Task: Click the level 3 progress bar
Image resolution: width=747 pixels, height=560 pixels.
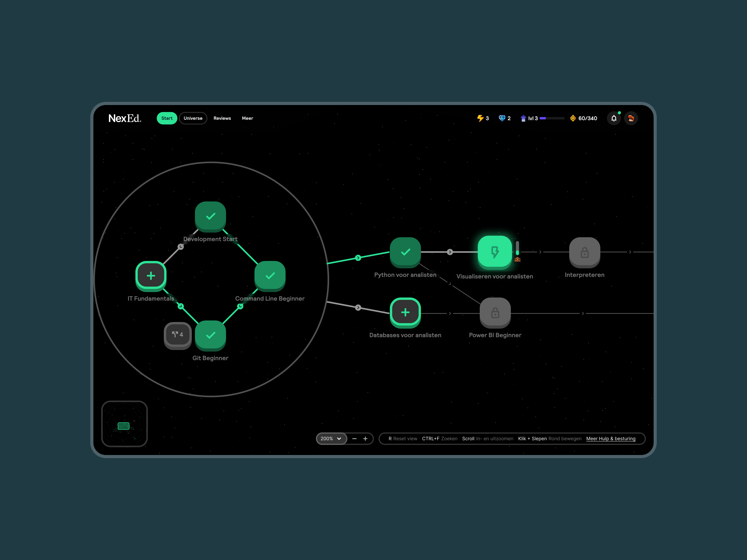Action: point(551,118)
